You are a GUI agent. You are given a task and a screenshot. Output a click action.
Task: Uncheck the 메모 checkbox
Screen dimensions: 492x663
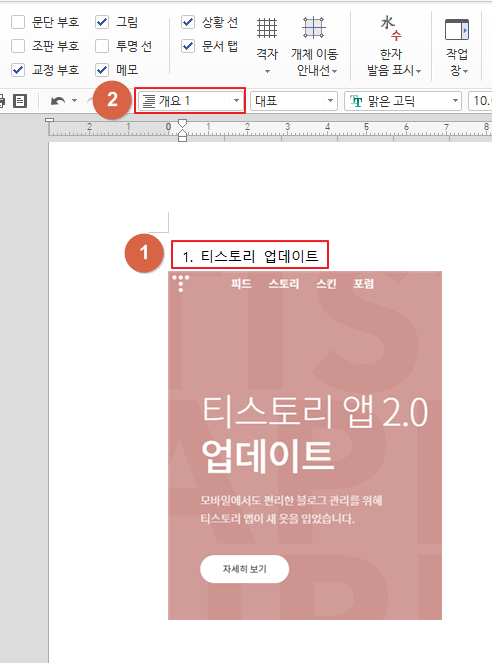102,70
